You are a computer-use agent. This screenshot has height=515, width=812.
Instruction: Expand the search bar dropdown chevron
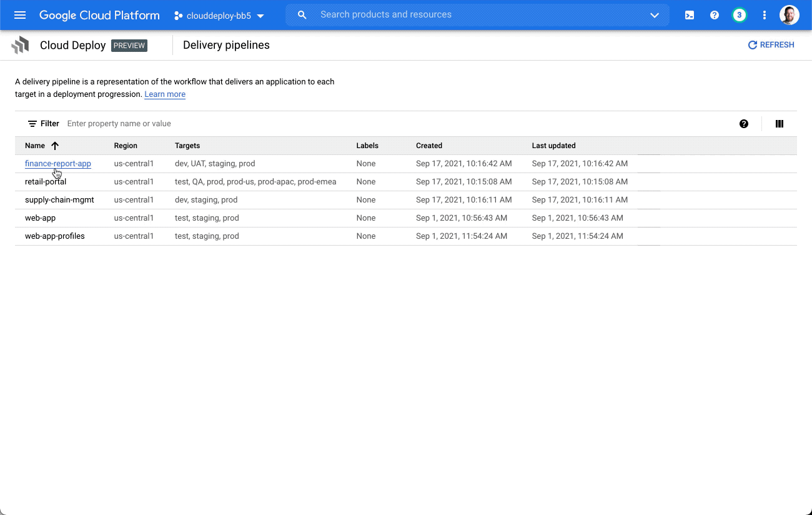[x=655, y=15]
